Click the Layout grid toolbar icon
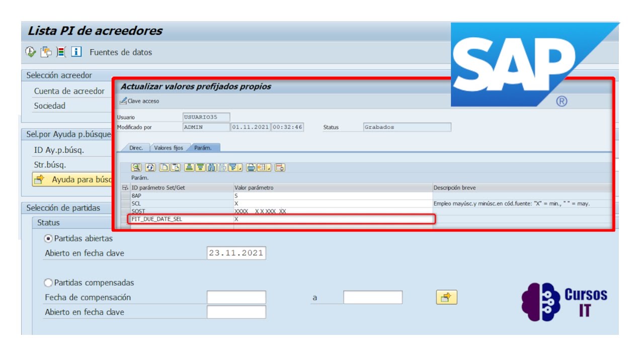This screenshot has height=362, width=644. point(262,167)
